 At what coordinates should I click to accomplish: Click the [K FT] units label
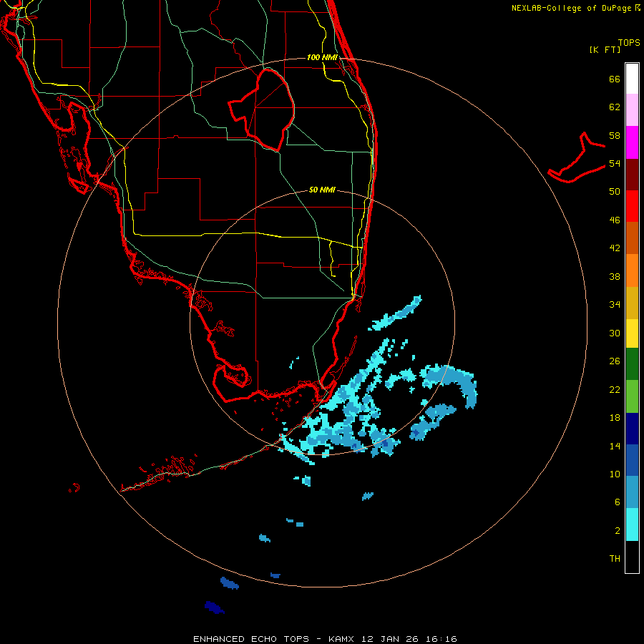605,49
